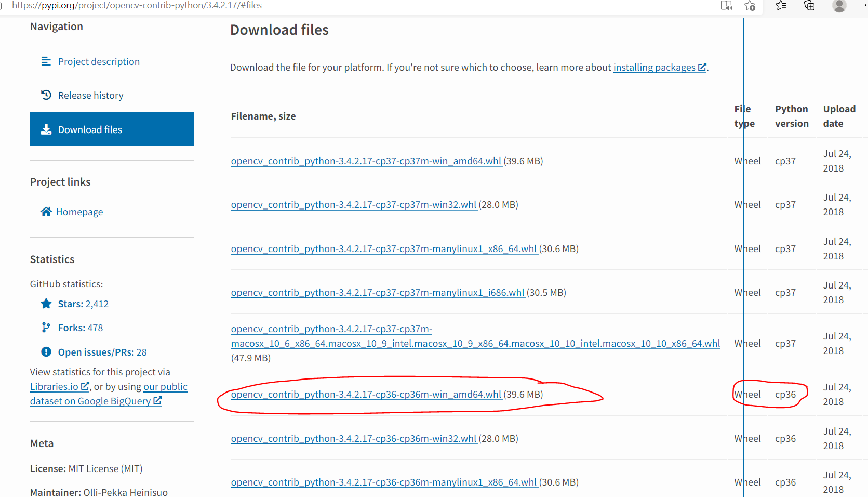Download cp36 win32 wheel file

coord(354,438)
